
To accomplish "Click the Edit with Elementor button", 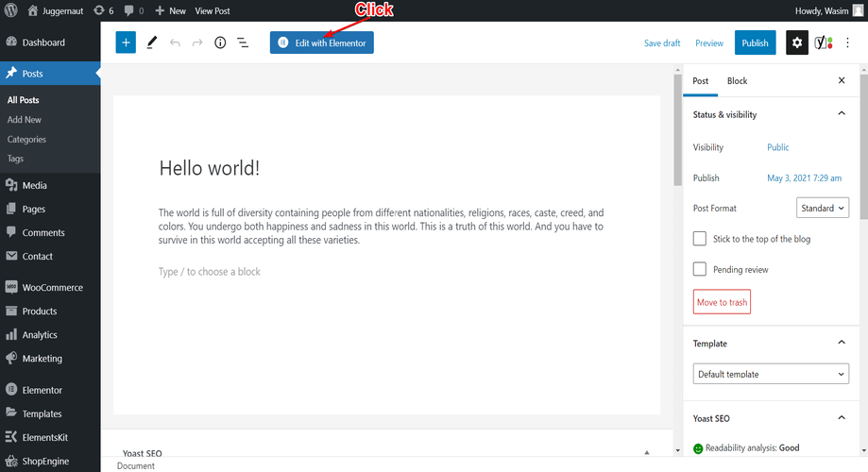I will pos(322,42).
